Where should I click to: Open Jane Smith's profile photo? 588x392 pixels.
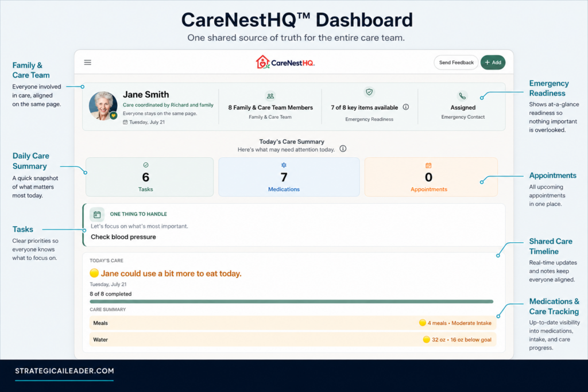[103, 106]
